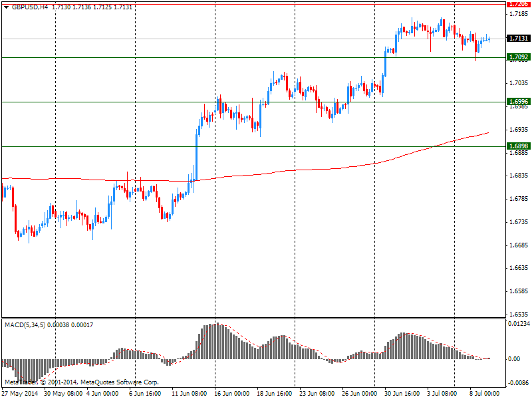
Task: Click the 11 Jun 08:00 time label
Action: 189,394
